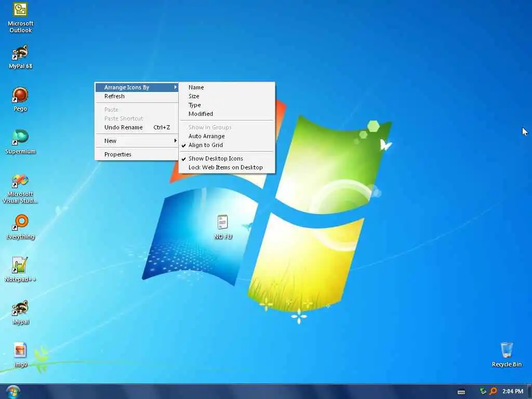
Task: Expand the Arrange Icons By submenu
Action: tap(137, 87)
